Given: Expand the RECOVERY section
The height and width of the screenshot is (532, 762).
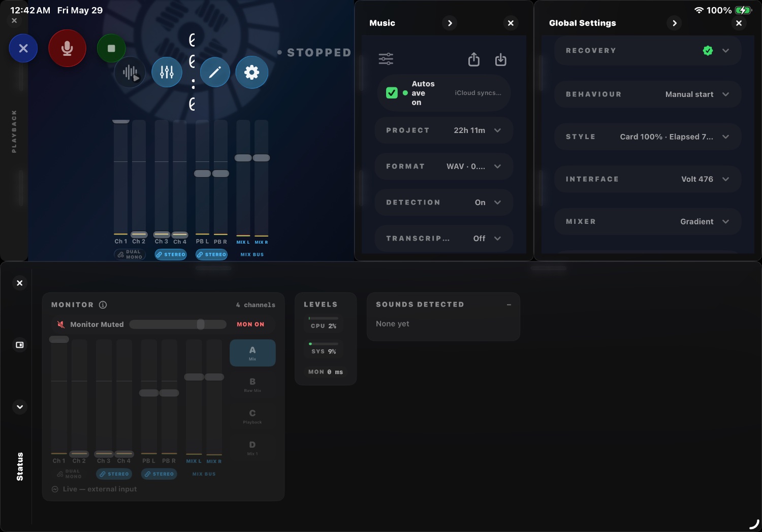Looking at the screenshot, I should [648, 51].
